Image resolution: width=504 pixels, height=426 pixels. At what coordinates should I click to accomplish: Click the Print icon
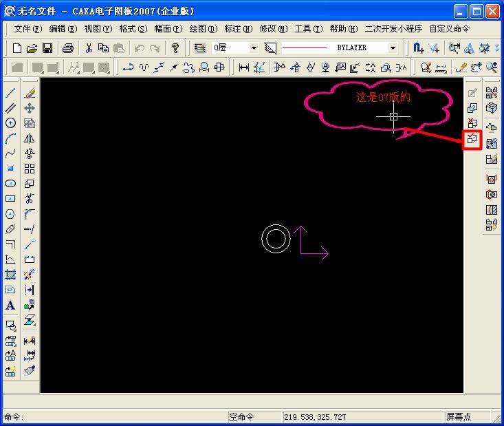point(68,48)
